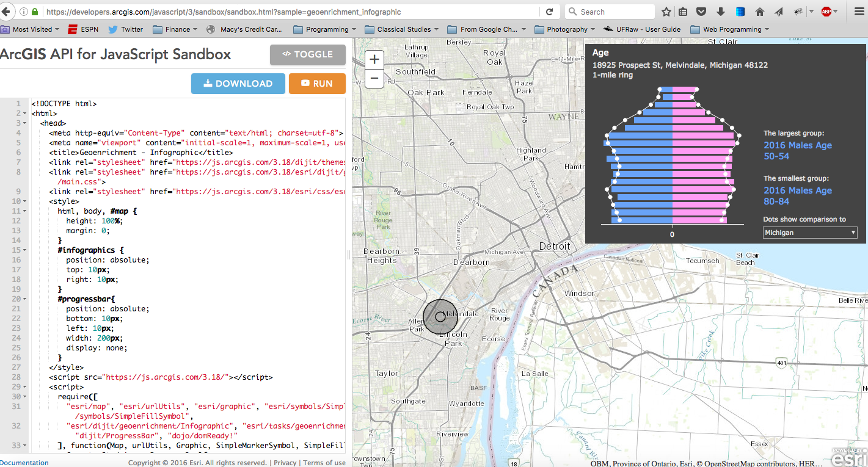868x467 pixels.
Task: Open the Twitter bookmark
Action: tap(125, 29)
